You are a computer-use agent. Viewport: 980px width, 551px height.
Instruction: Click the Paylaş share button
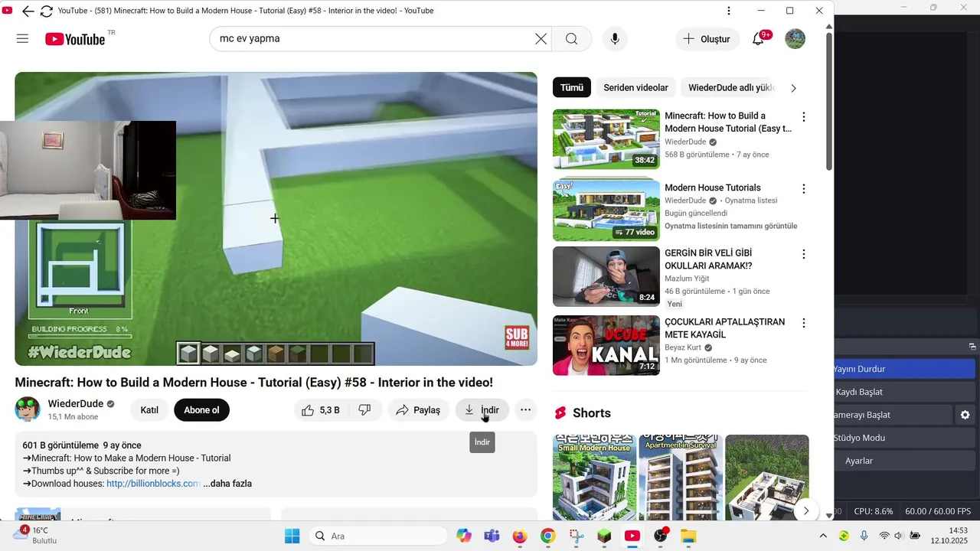click(418, 410)
